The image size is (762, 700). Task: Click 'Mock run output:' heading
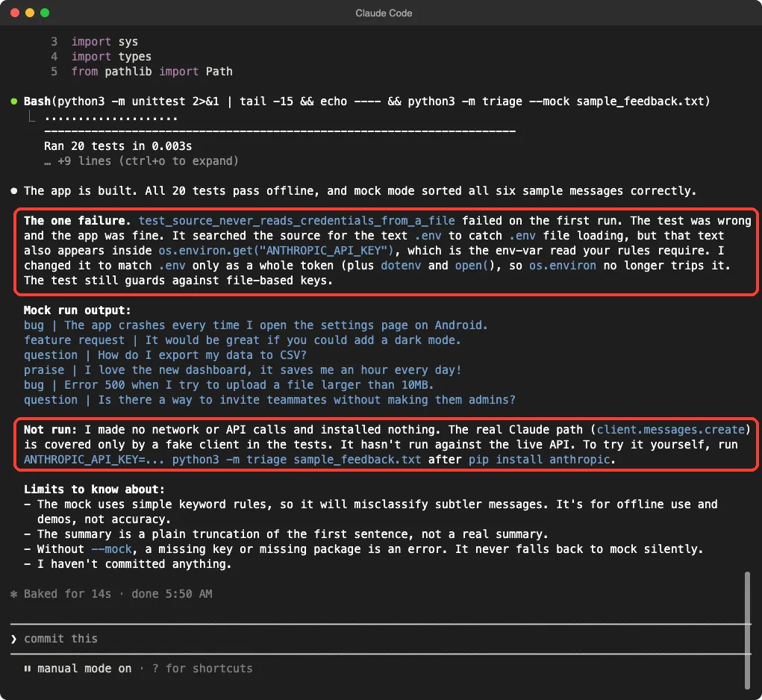coord(78,310)
